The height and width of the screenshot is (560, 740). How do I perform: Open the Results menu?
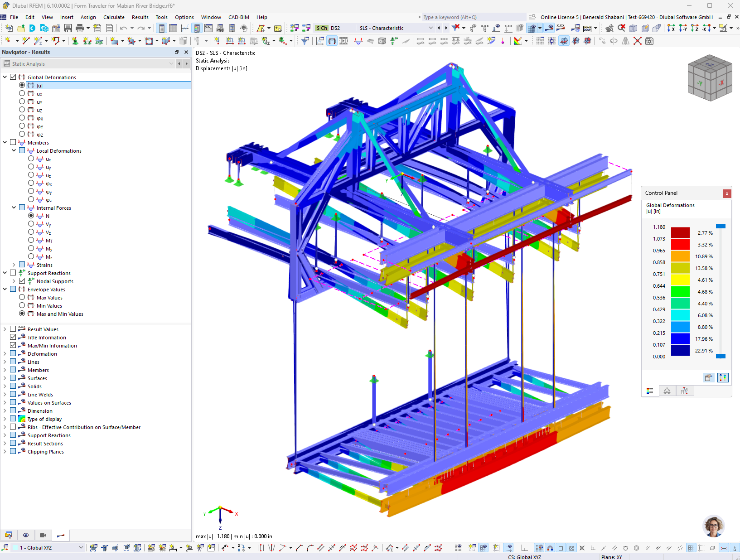[140, 17]
